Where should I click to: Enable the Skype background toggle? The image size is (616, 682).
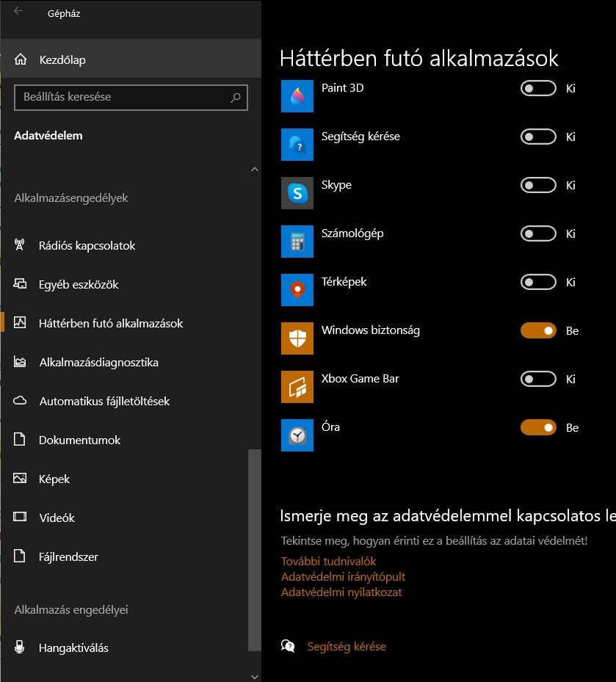538,185
